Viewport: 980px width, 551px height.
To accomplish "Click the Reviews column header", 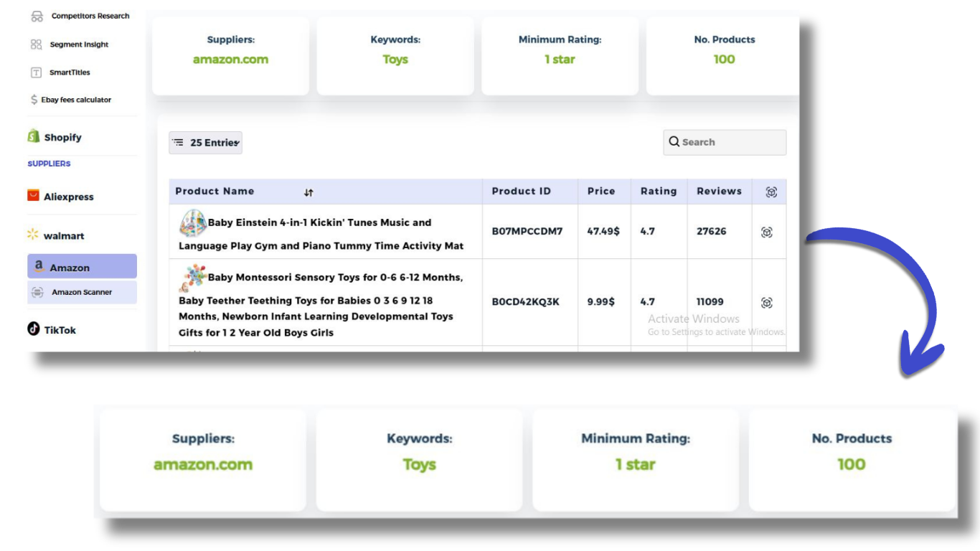I will pyautogui.click(x=719, y=192).
